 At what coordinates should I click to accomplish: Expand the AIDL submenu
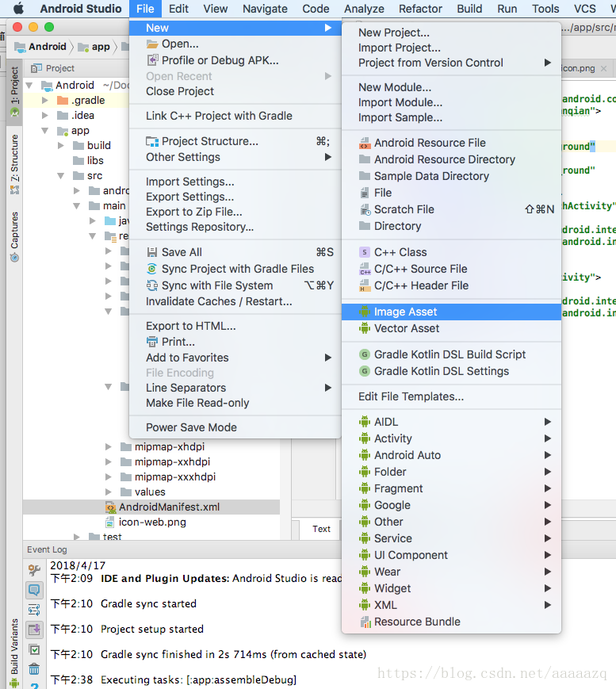click(548, 422)
